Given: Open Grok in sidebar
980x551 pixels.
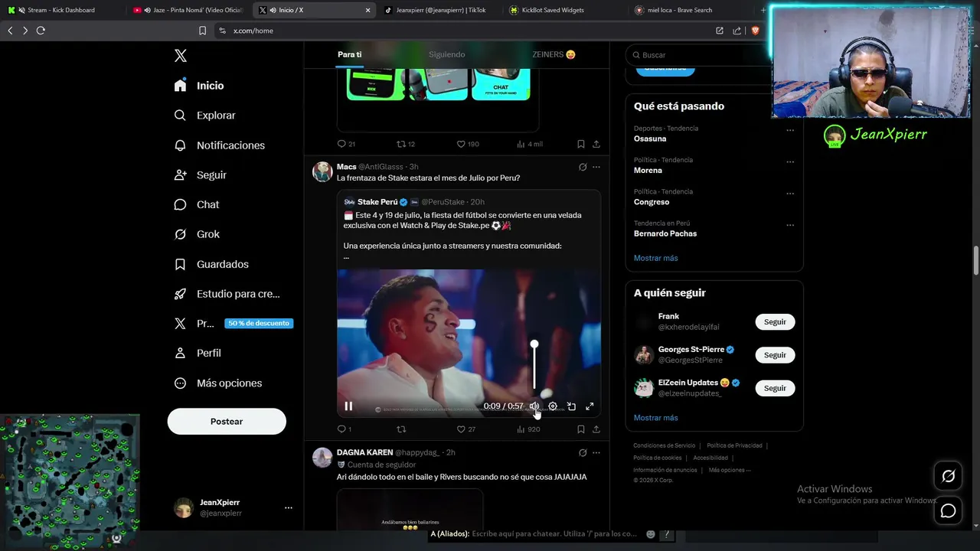Looking at the screenshot, I should 197,234.
